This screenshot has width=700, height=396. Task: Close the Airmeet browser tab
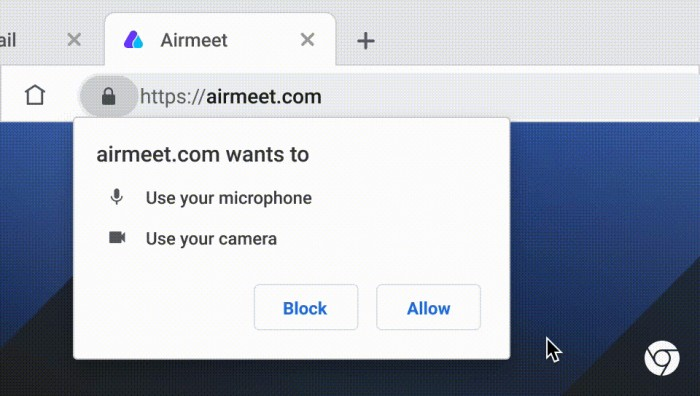(x=307, y=40)
